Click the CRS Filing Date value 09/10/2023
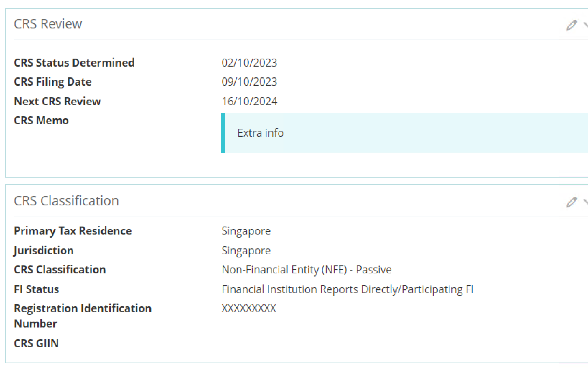 click(249, 82)
